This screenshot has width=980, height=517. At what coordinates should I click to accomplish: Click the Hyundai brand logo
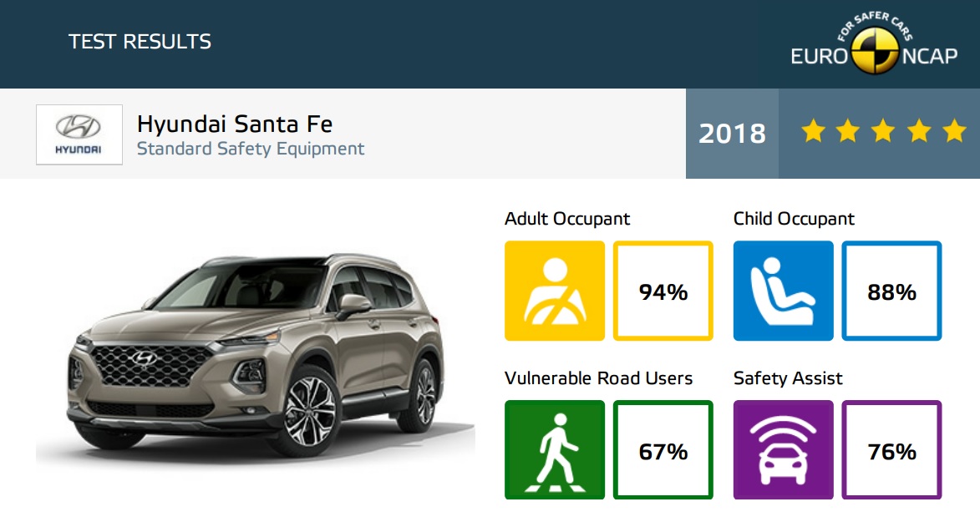pyautogui.click(x=79, y=134)
